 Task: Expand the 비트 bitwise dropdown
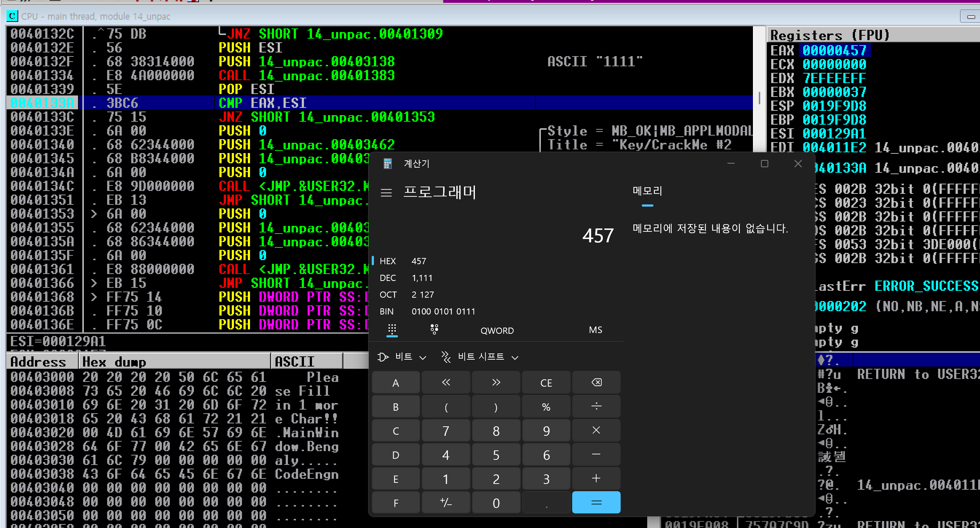pyautogui.click(x=402, y=357)
